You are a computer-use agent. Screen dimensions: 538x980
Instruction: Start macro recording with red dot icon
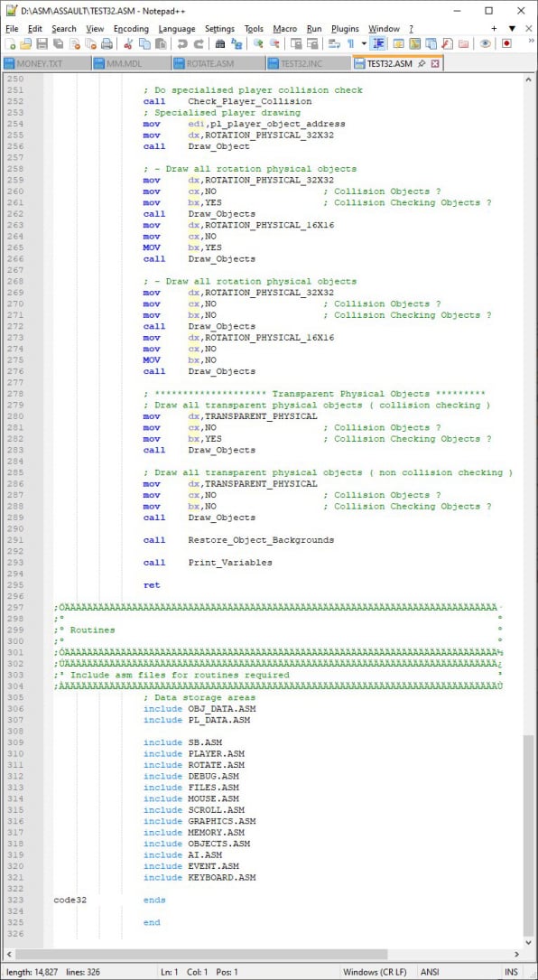point(506,43)
